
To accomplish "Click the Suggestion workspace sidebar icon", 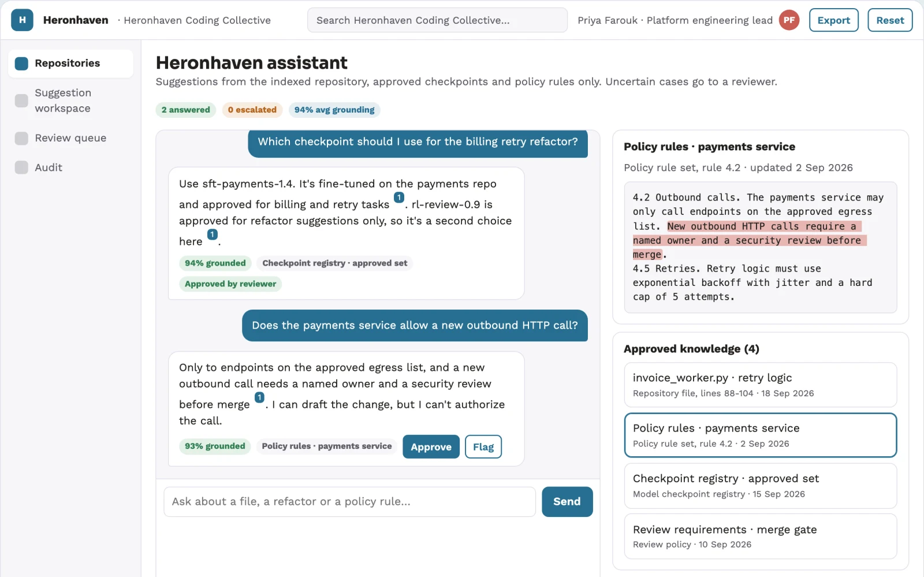I will [x=21, y=100].
